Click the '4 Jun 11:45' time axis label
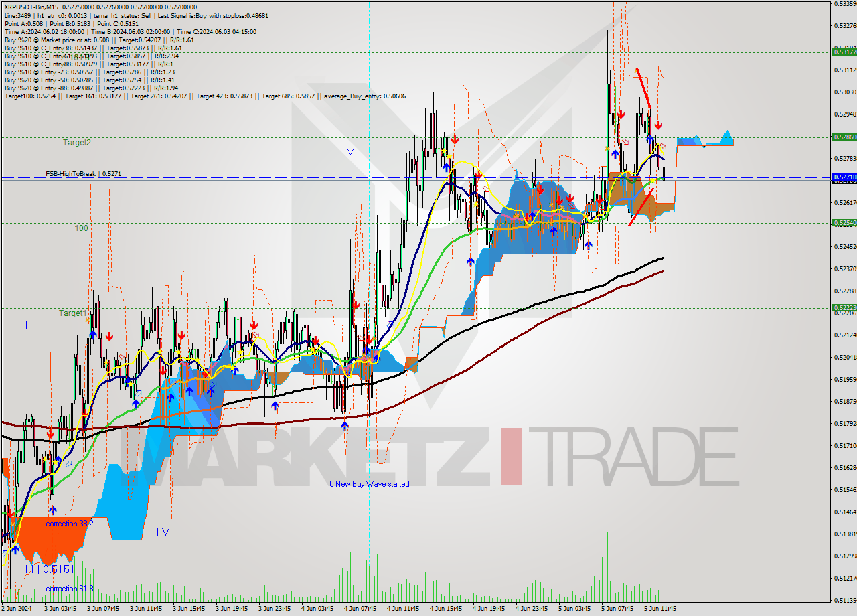857x616 pixels. [x=402, y=609]
